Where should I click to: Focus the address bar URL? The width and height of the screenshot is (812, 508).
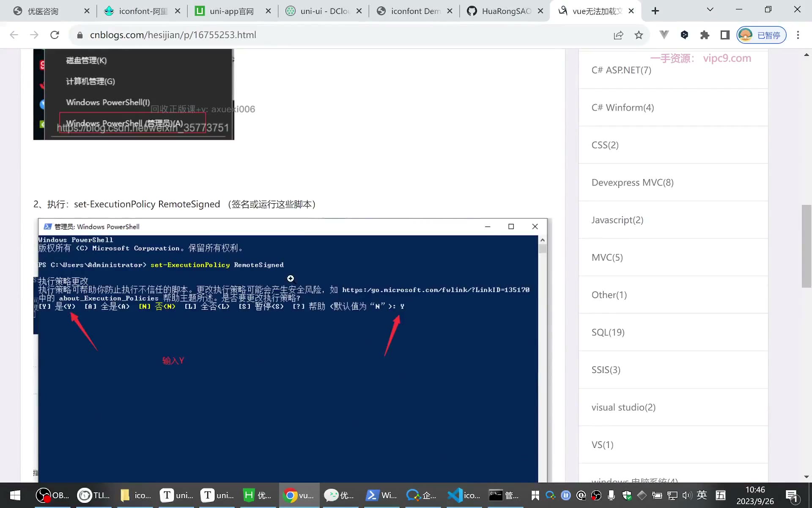[173, 35]
